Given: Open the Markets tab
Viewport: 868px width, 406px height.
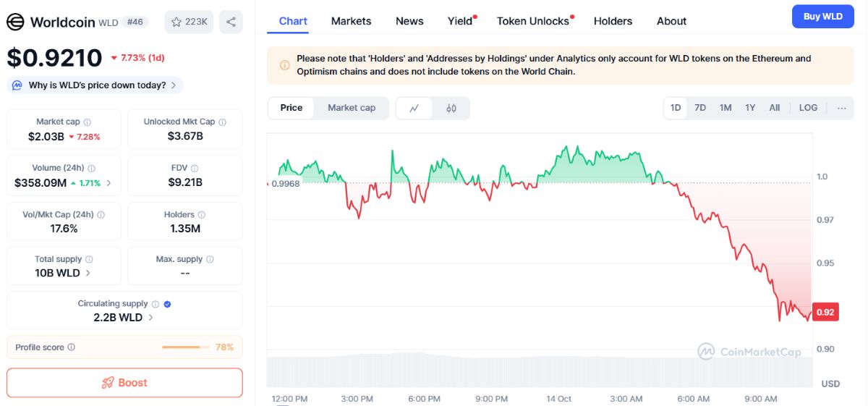Looking at the screenshot, I should coord(351,21).
